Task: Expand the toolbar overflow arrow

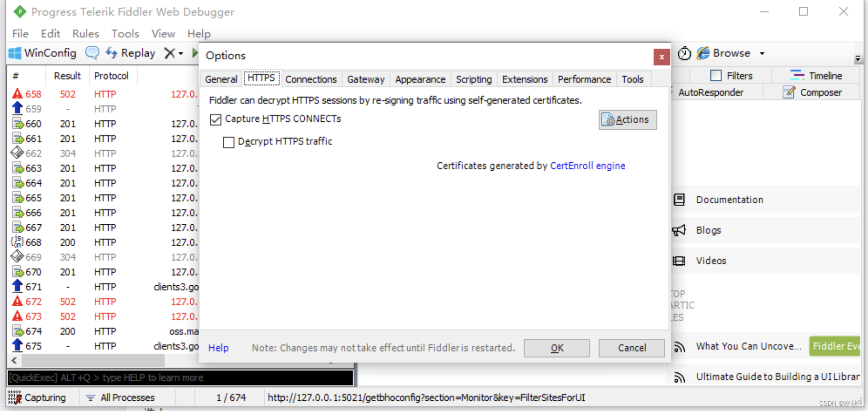Action: (x=858, y=58)
